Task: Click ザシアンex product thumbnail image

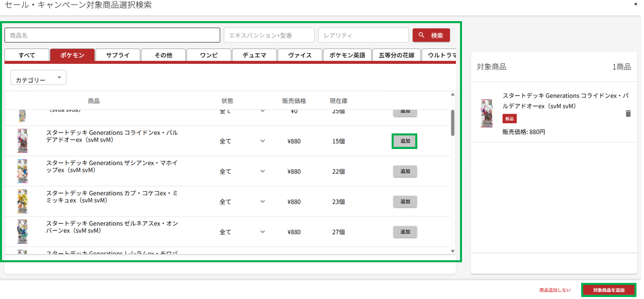Action: coord(22,171)
